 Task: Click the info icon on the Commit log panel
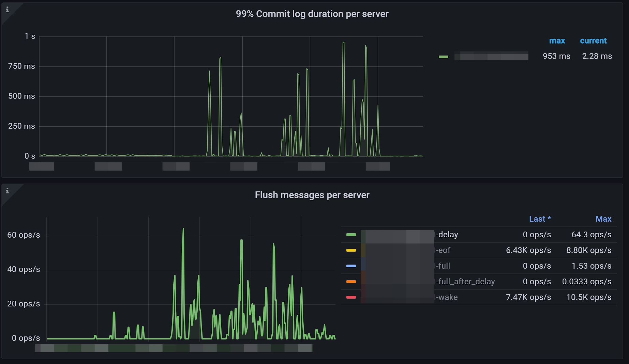pyautogui.click(x=7, y=10)
